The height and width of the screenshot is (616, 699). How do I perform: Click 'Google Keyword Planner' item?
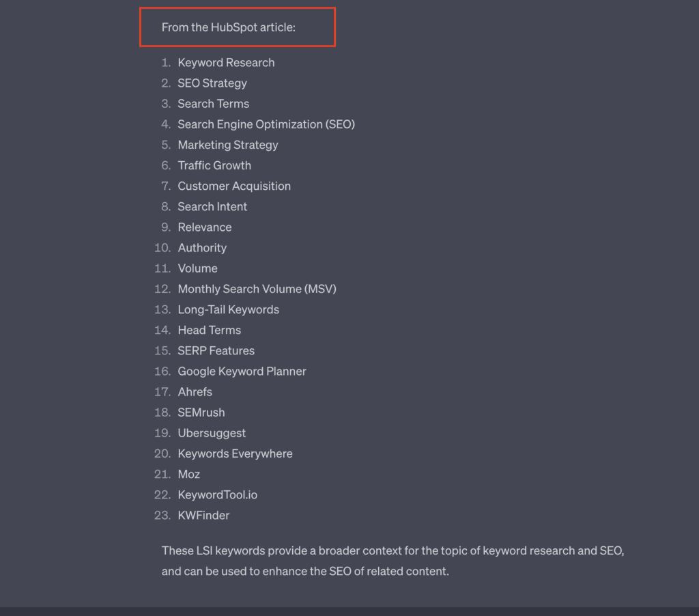coord(242,371)
